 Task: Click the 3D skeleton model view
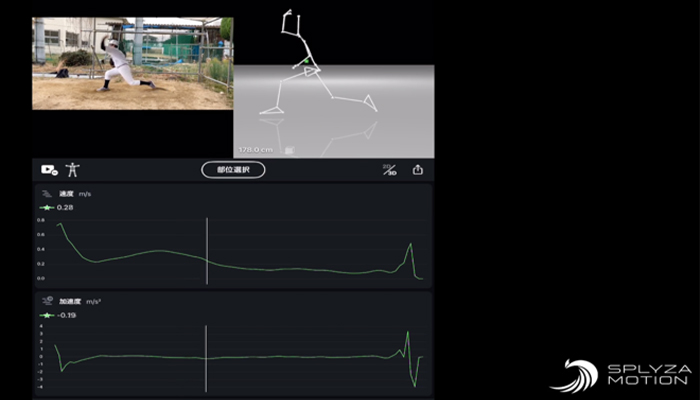coord(334,83)
